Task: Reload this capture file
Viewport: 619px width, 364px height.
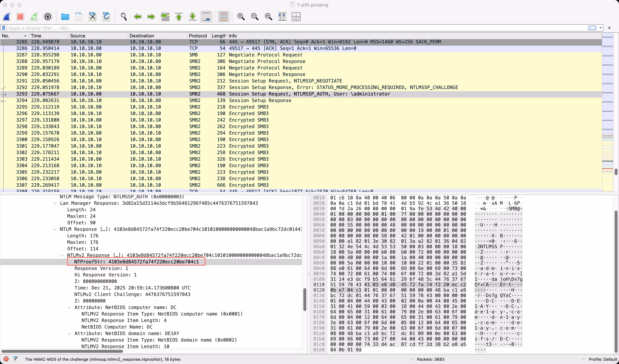Action: pyautogui.click(x=106, y=17)
